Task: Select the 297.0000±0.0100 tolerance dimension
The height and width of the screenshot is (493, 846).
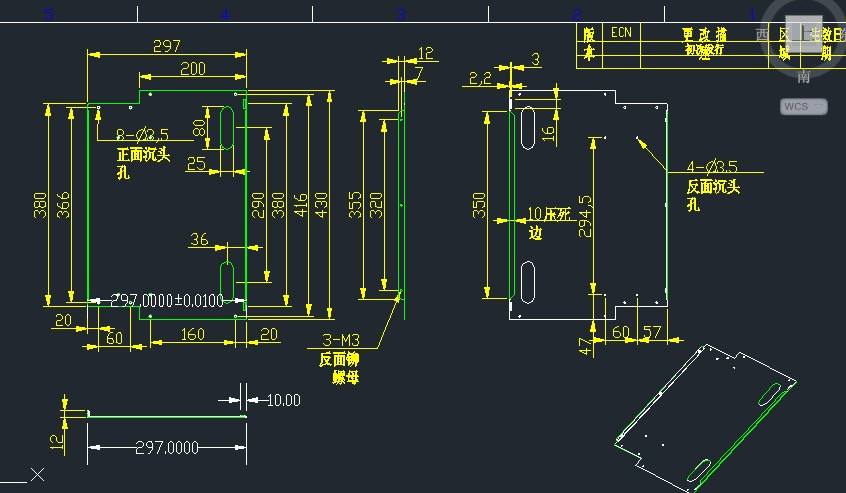Action: click(x=168, y=300)
